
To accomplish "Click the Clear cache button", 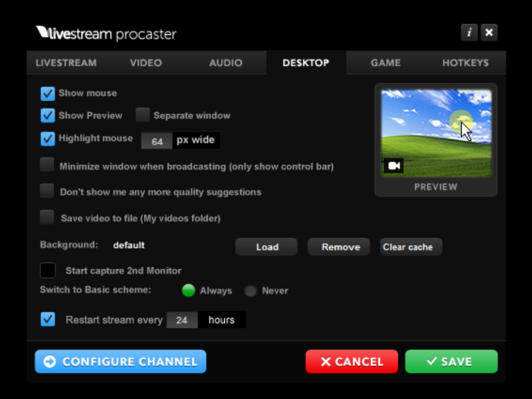I will 411,246.
